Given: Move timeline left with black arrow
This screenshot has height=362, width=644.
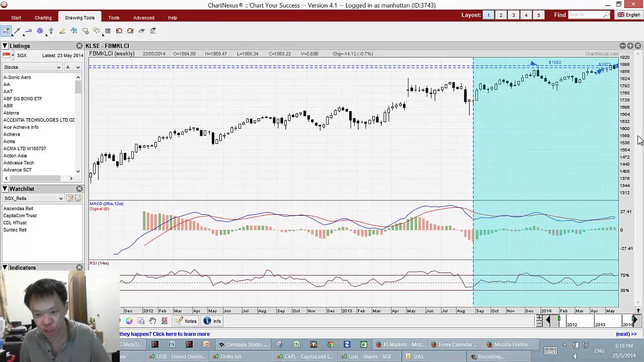Looking at the screenshot, I should click(548, 320).
